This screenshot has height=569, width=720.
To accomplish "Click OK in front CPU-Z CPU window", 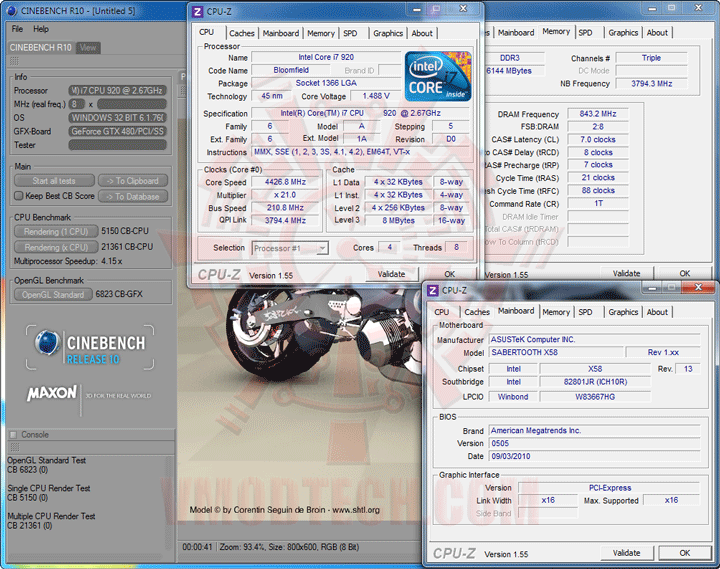I will pos(450,274).
